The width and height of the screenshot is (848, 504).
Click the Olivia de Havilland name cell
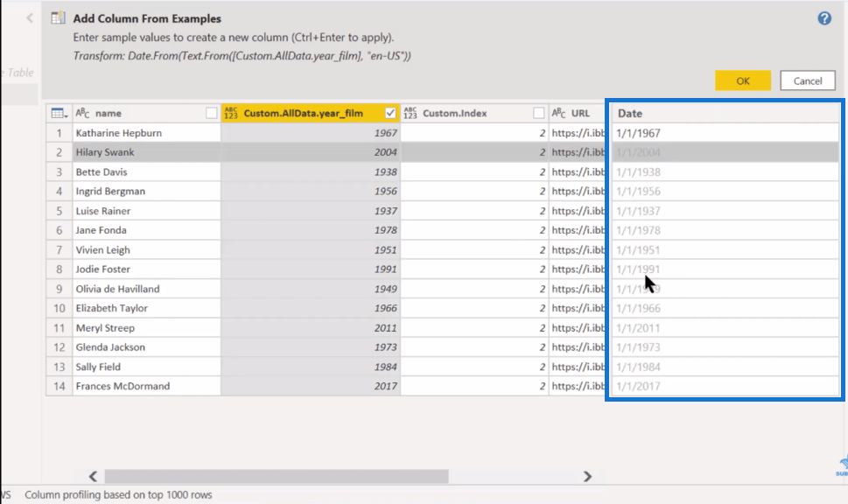[x=146, y=289]
